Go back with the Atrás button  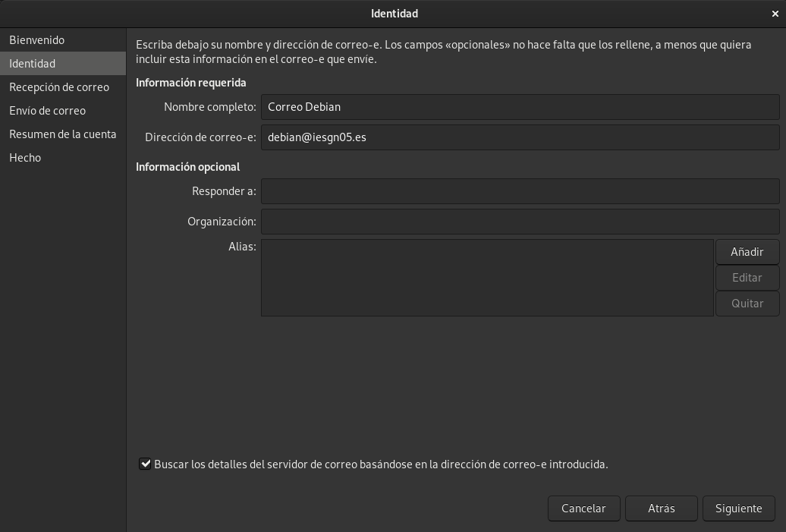(661, 508)
